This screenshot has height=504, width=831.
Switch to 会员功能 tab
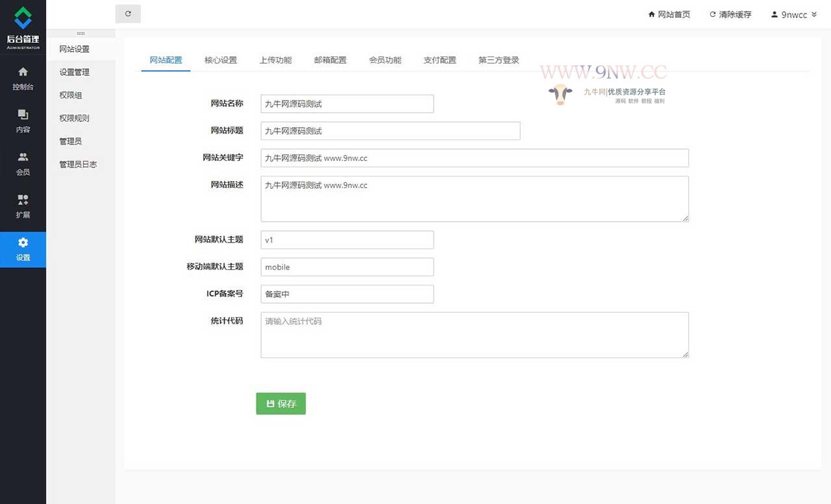(385, 60)
